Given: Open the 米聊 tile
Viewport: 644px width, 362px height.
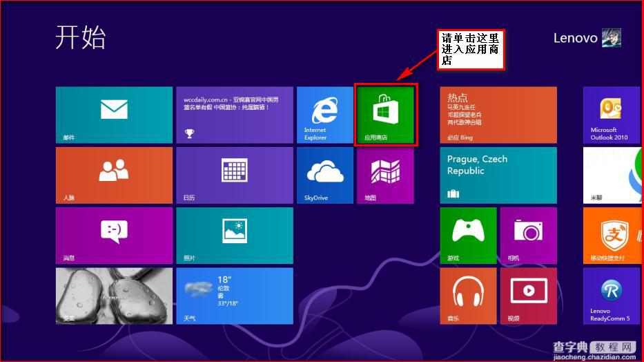Looking at the screenshot, I should coord(612,175).
